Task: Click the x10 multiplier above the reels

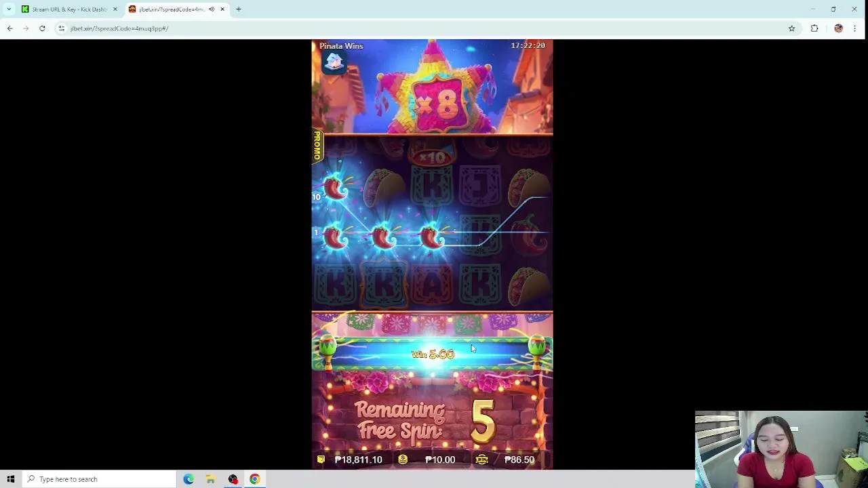Action: point(432,158)
